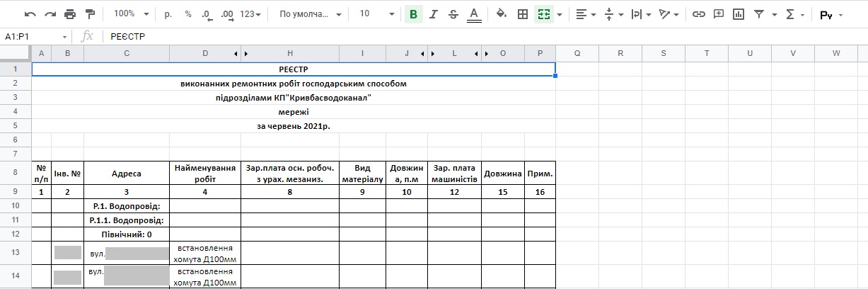Open the 100% zoom dropdown
The image size is (868, 289).
point(131,14)
